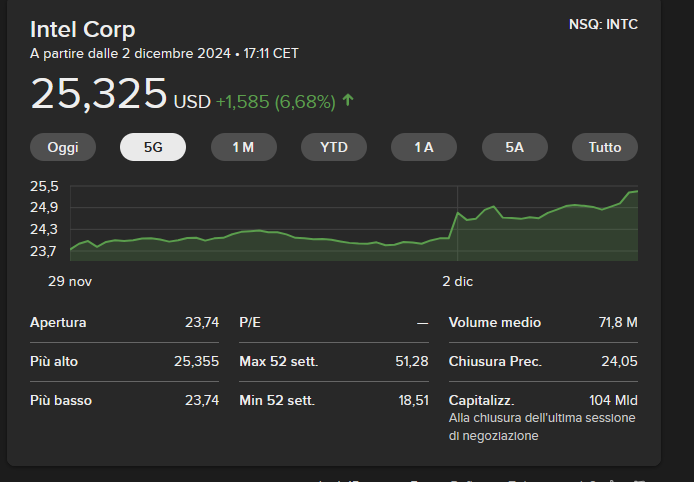Click the green price line chart
Image resolution: width=694 pixels, height=482 pixels.
coord(354,226)
